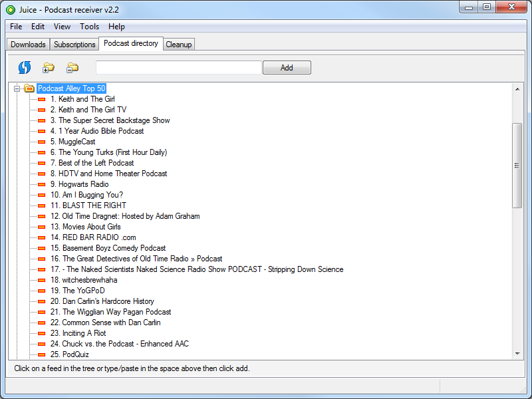The image size is (532, 399).
Task: Switch to the Subscriptions tab
Action: coord(74,45)
